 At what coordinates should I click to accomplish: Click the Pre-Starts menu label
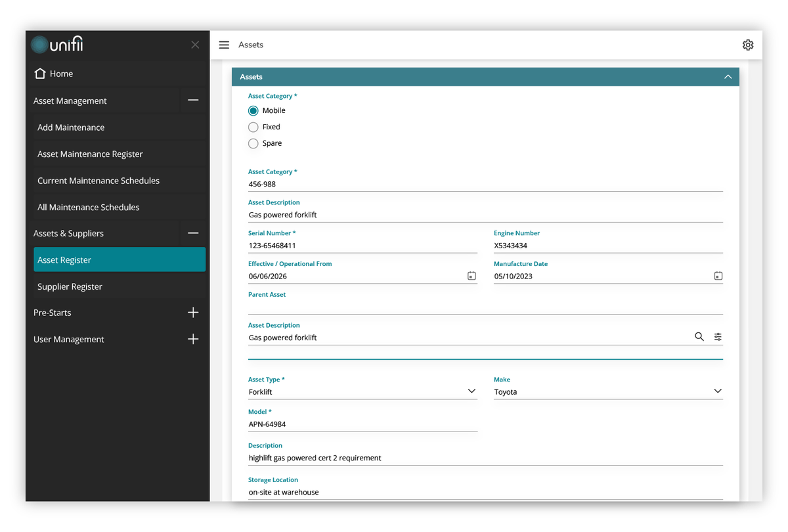pyautogui.click(x=52, y=313)
